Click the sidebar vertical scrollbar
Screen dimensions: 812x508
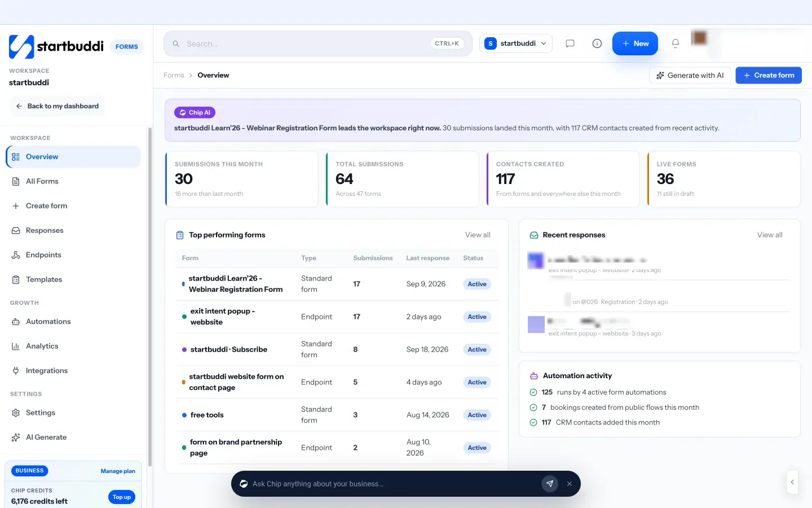149,297
